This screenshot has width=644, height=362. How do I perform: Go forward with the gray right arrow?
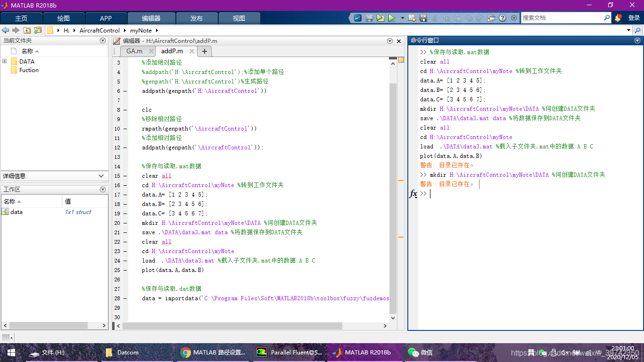click(x=16, y=30)
